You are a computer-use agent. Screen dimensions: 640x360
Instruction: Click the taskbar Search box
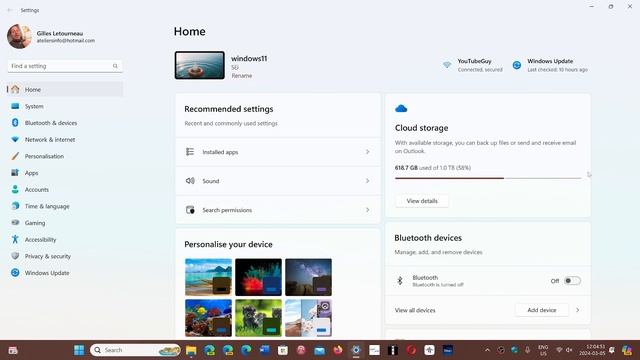[135, 350]
